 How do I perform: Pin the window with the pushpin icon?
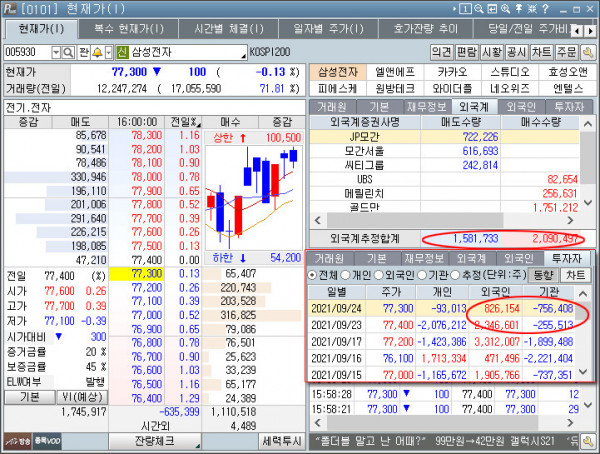[x=518, y=9]
